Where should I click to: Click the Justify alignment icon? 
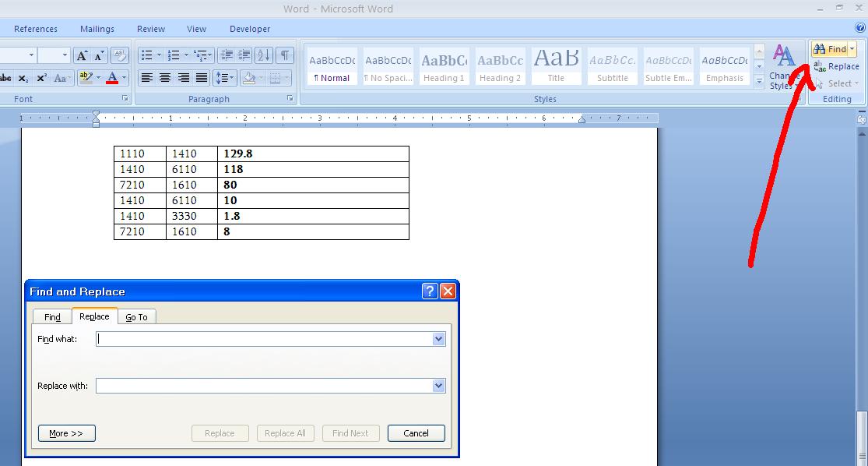pos(202,78)
